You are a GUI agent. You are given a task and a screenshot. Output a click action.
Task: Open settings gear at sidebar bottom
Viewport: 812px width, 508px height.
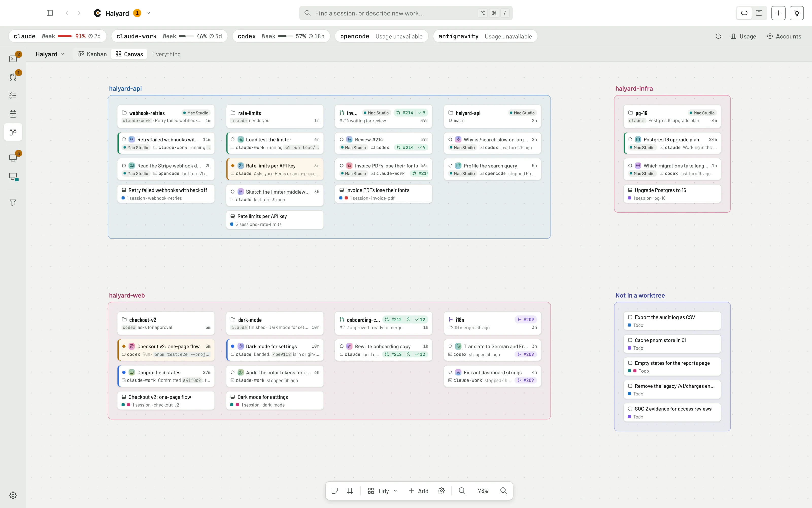tap(13, 495)
